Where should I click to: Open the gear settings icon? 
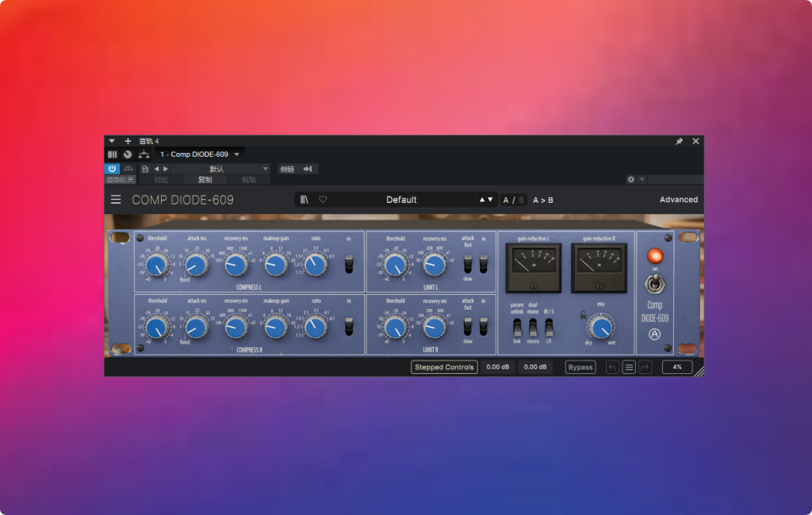coord(630,180)
